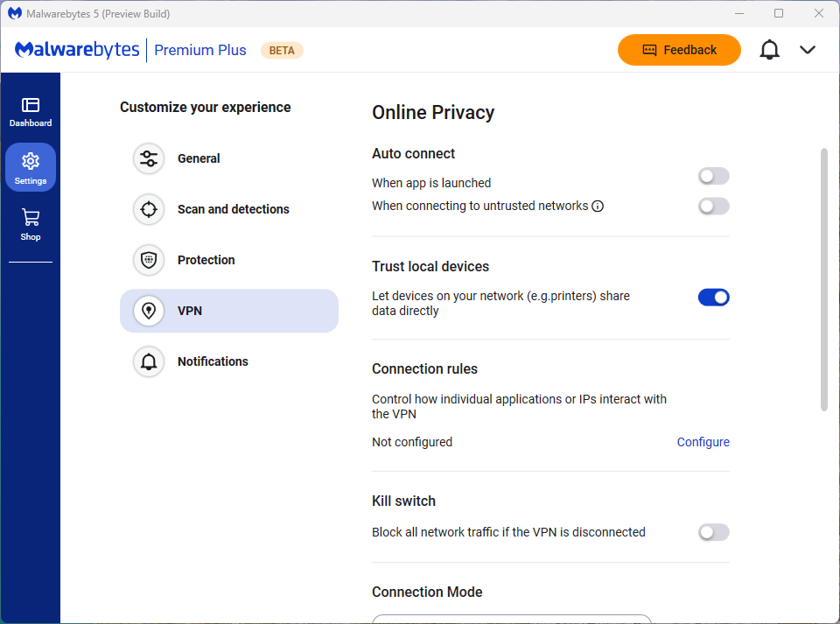Enable auto connect when app is launched
This screenshot has width=840, height=624.
coord(713,177)
